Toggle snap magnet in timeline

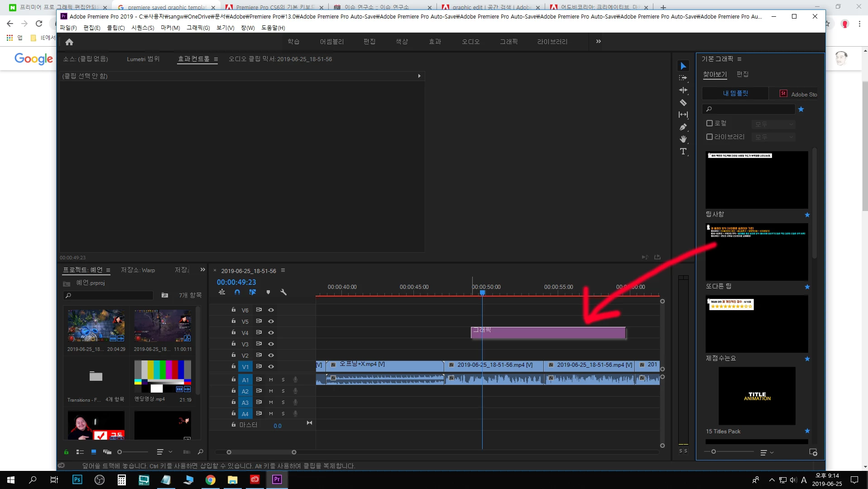click(x=237, y=292)
